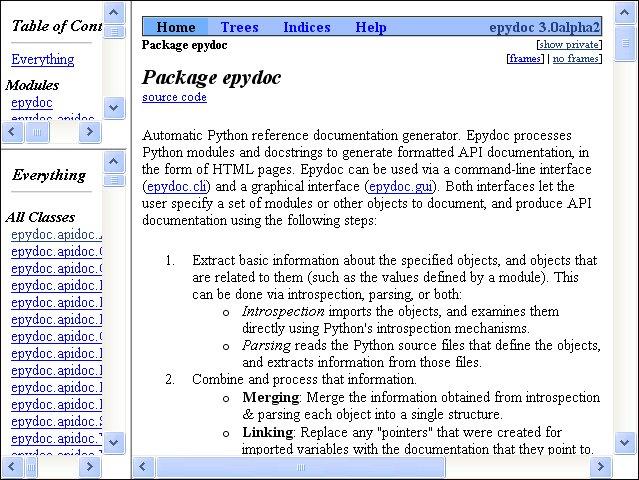Open the Home navigation tab
Screen dimensions: 639x480
pyautogui.click(x=176, y=27)
